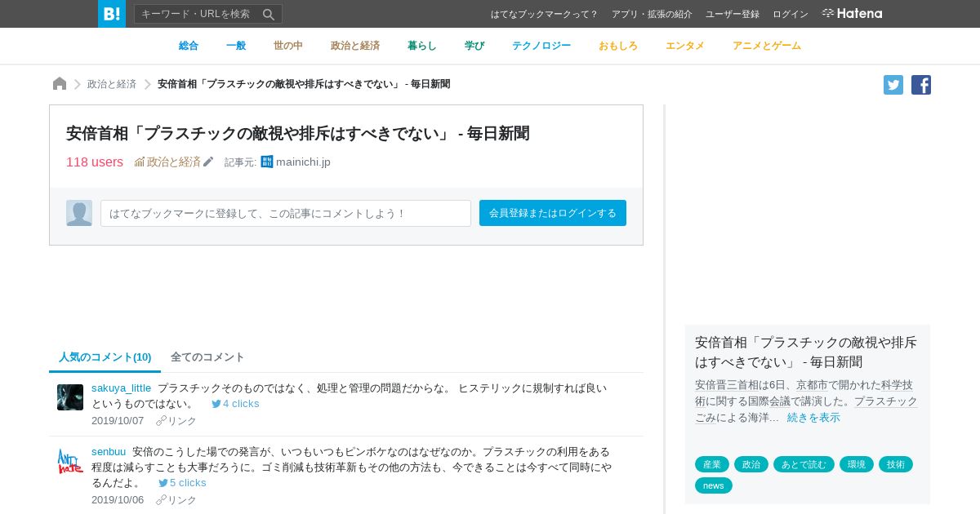Click 政治と経済 in the breadcrumb
Viewport: 980px width, 514px height.
click(112, 84)
